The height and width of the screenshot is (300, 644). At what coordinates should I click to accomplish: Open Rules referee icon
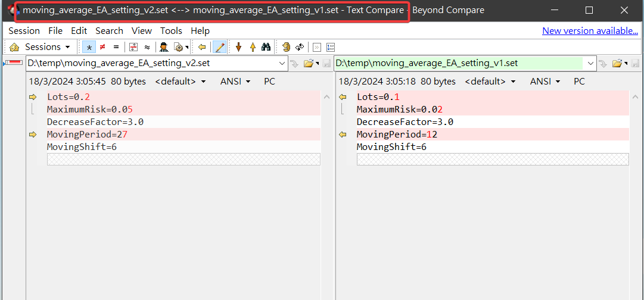[164, 47]
